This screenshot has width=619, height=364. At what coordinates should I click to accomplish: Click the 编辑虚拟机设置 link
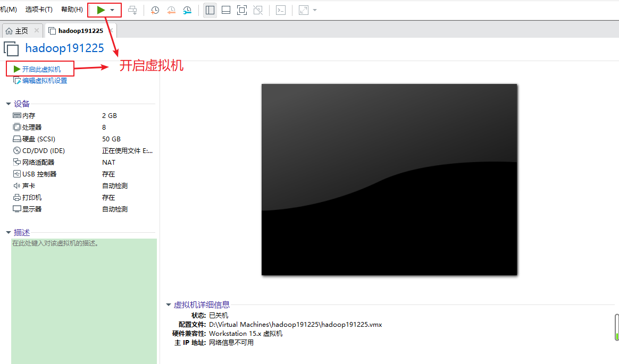(45, 81)
